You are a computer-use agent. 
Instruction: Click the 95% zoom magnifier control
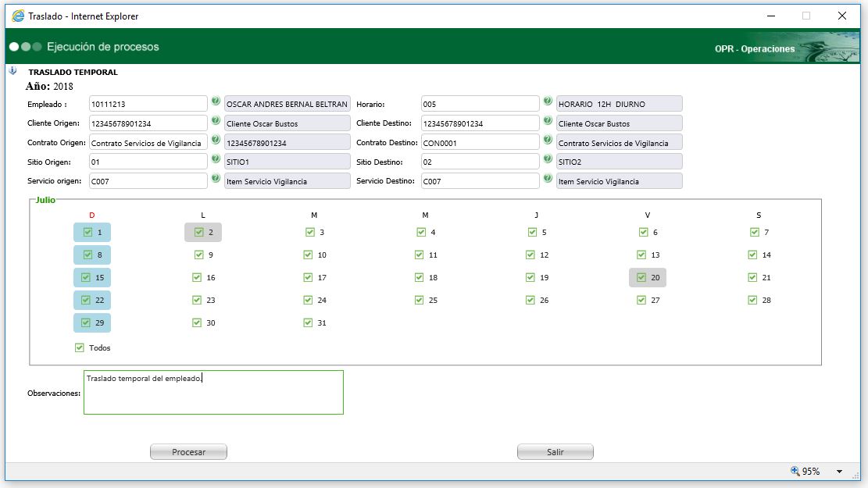[796, 472]
